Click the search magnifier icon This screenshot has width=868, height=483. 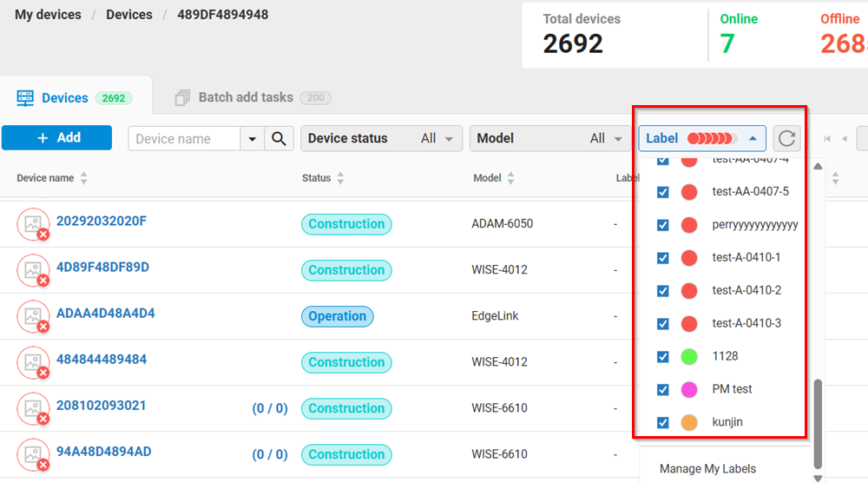(279, 139)
